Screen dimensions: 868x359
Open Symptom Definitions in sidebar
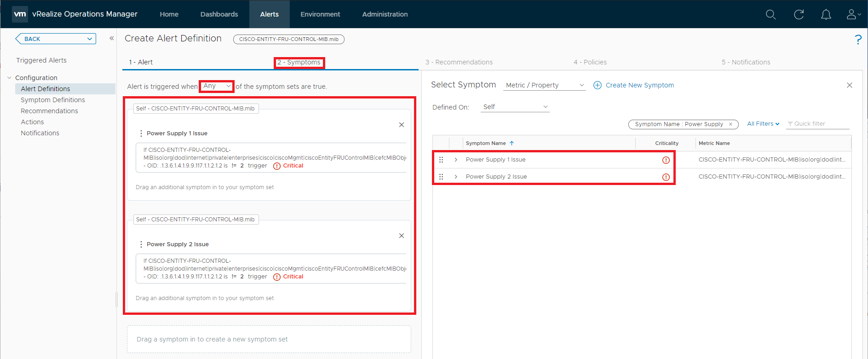[53, 100]
